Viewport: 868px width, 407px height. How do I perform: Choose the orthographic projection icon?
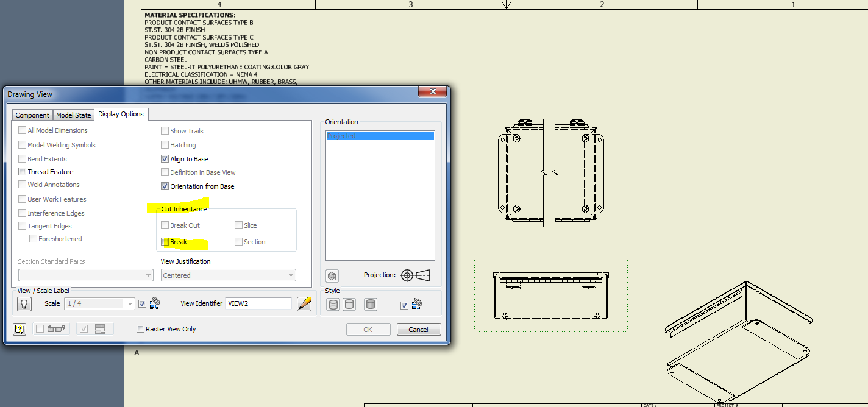tap(407, 275)
